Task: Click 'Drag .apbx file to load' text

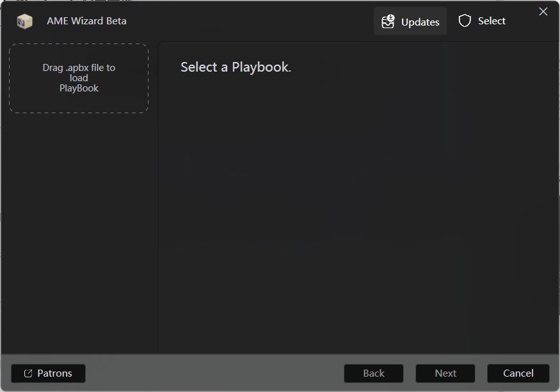Action: coord(79,72)
